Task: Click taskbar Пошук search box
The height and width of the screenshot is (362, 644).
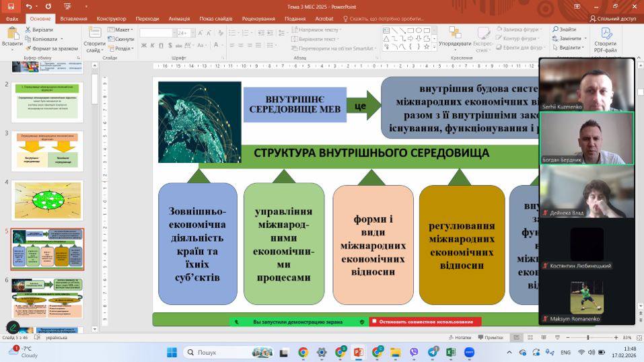Action: pos(229,352)
